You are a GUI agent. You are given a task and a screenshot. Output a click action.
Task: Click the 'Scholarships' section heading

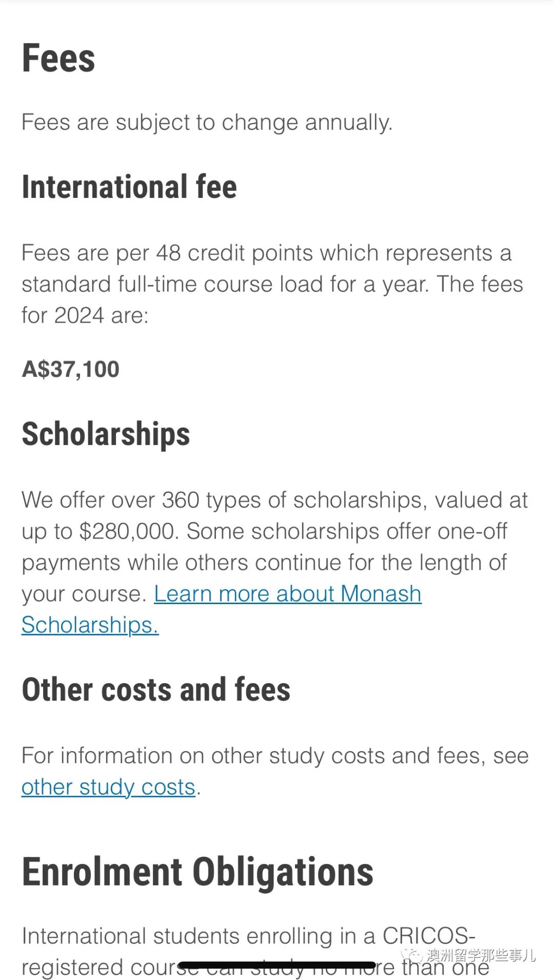[106, 434]
